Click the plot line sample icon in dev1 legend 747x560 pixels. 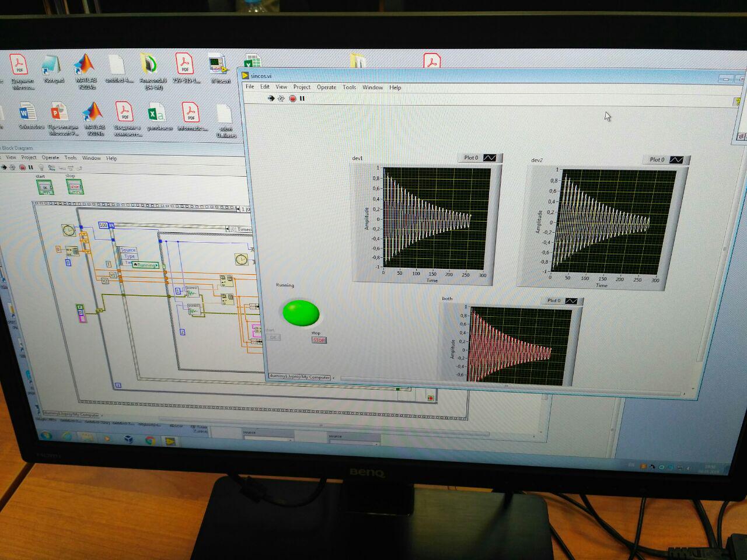tap(490, 157)
